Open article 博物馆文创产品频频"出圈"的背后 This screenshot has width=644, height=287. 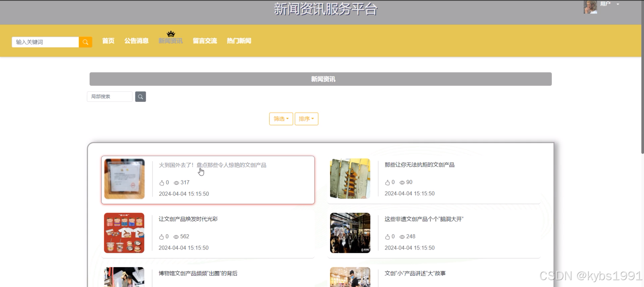coord(198,273)
